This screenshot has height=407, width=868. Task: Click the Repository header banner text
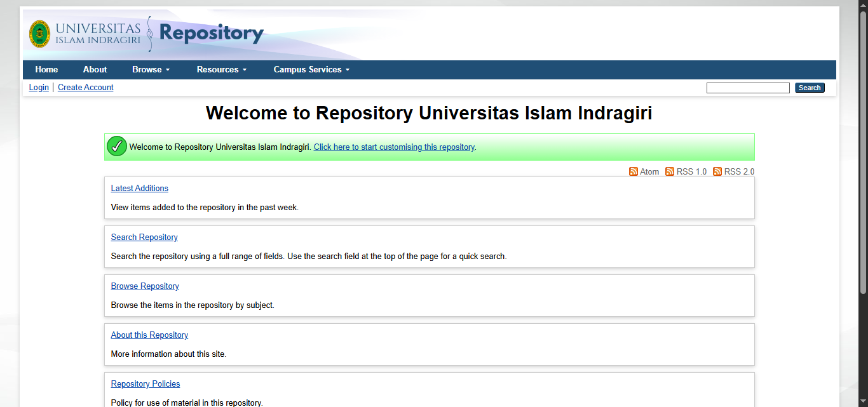click(x=212, y=33)
